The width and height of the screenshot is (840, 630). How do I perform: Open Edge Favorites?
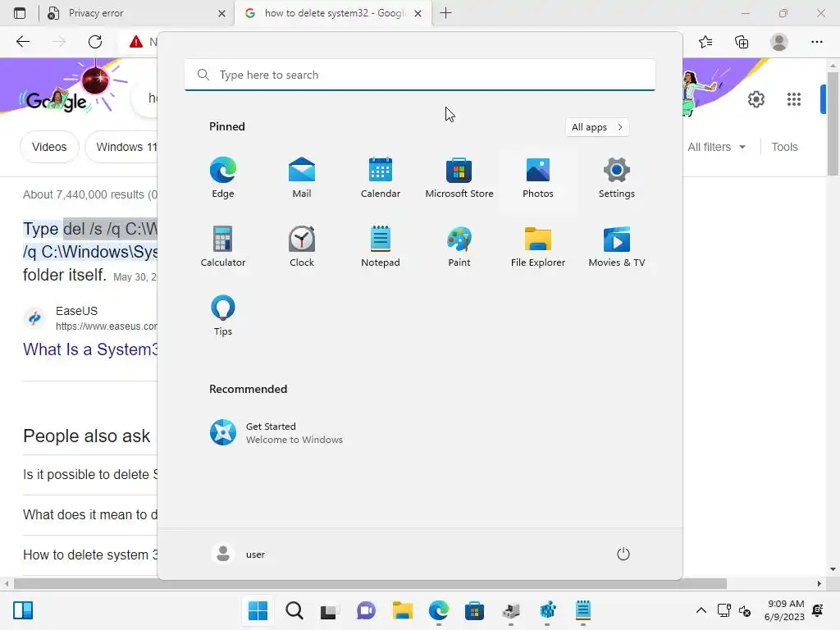pos(705,42)
